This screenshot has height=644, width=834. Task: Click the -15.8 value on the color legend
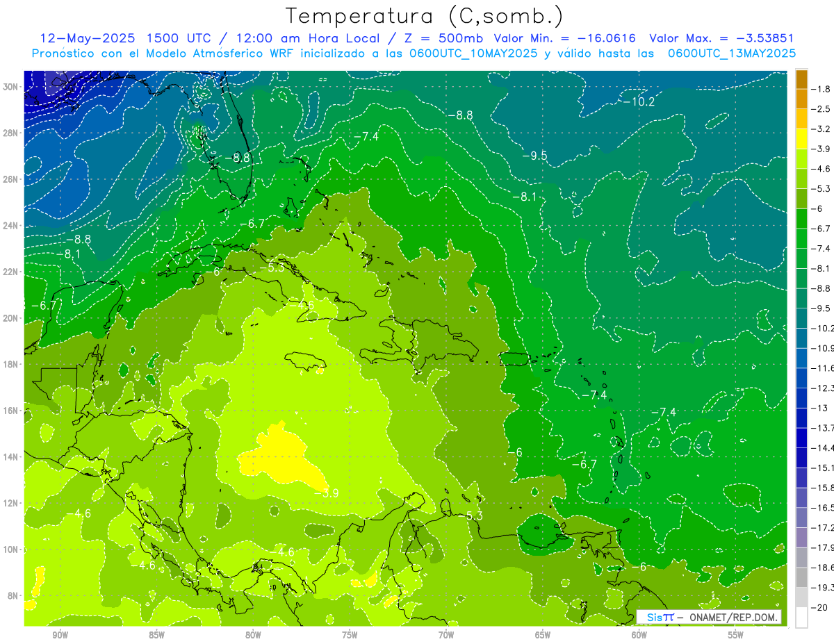(x=822, y=487)
